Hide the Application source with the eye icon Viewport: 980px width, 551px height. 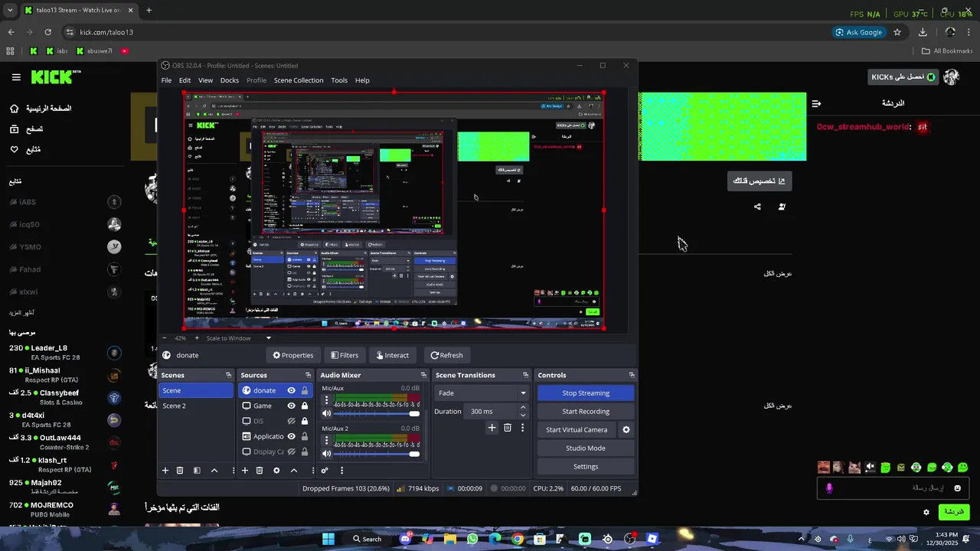(x=291, y=436)
